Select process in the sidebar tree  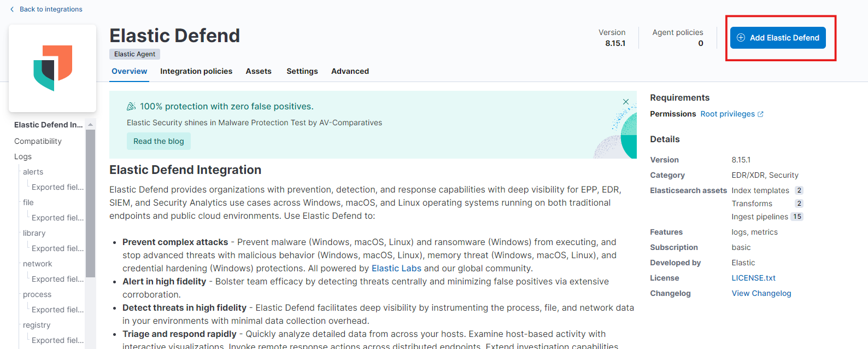coord(37,294)
